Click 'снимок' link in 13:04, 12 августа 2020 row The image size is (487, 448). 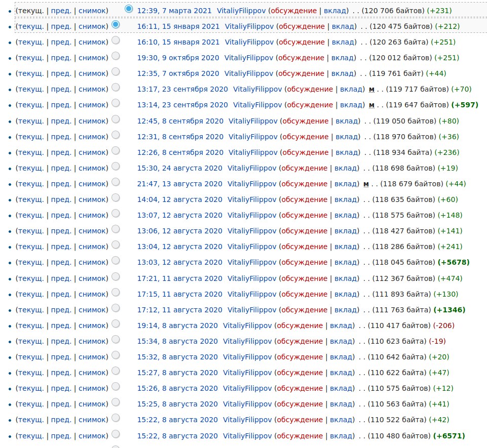pos(92,247)
